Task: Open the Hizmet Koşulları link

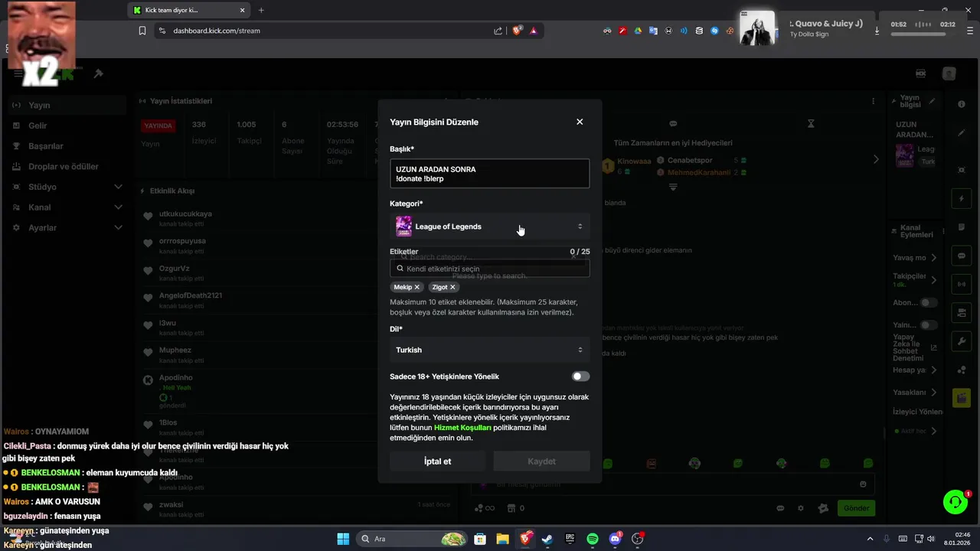Action: pos(462,428)
